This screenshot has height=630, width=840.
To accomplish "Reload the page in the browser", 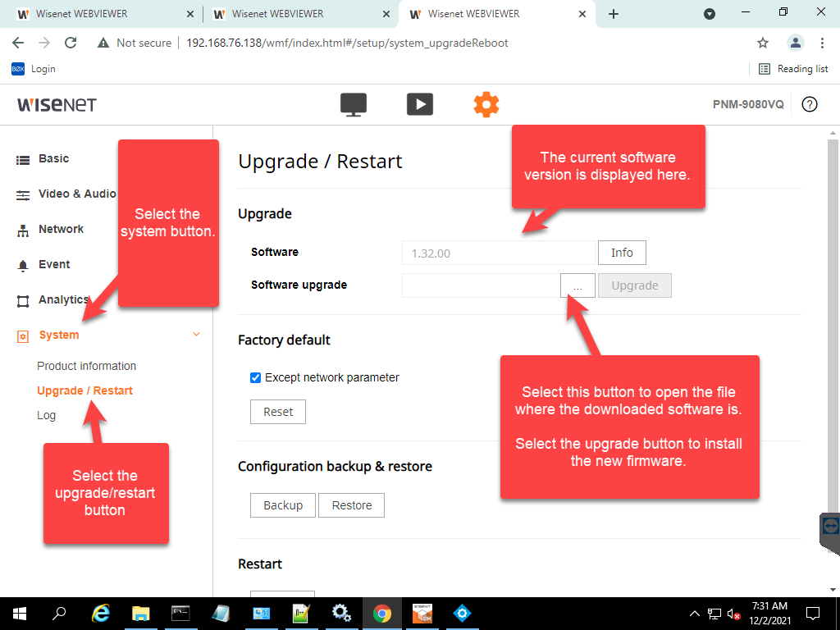I will pyautogui.click(x=71, y=43).
